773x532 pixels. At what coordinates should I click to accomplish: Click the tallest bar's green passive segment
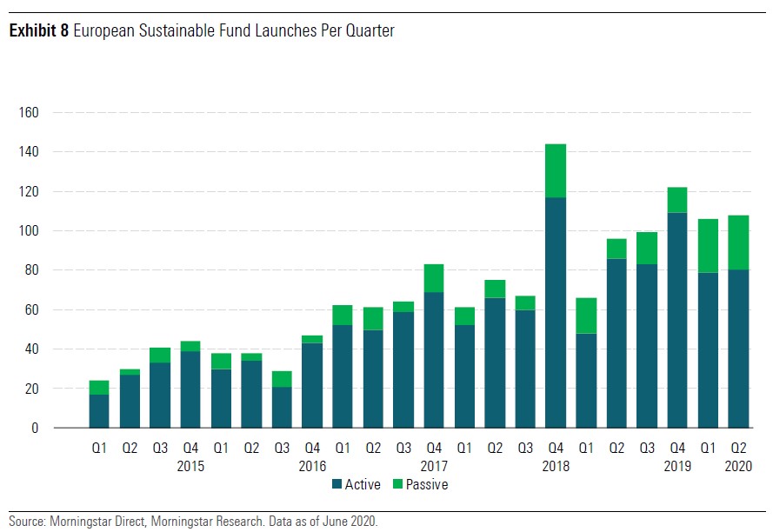tap(556, 170)
